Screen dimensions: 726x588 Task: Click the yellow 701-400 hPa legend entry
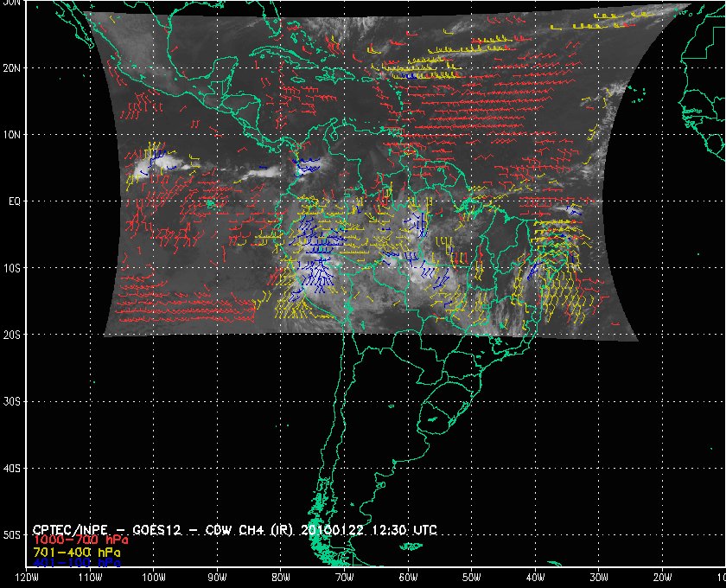[x=77, y=553]
